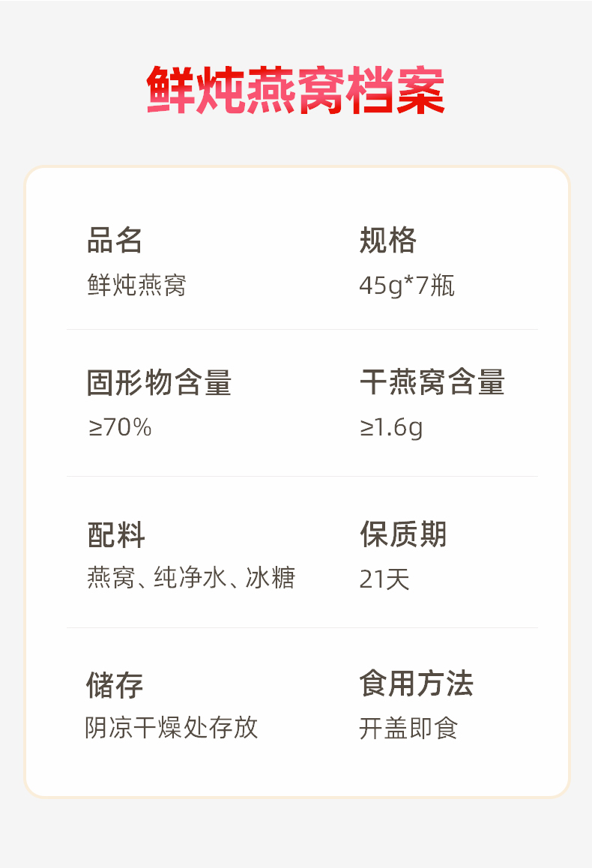Select the 品名 heading label
This screenshot has width=592, height=868.
click(115, 241)
